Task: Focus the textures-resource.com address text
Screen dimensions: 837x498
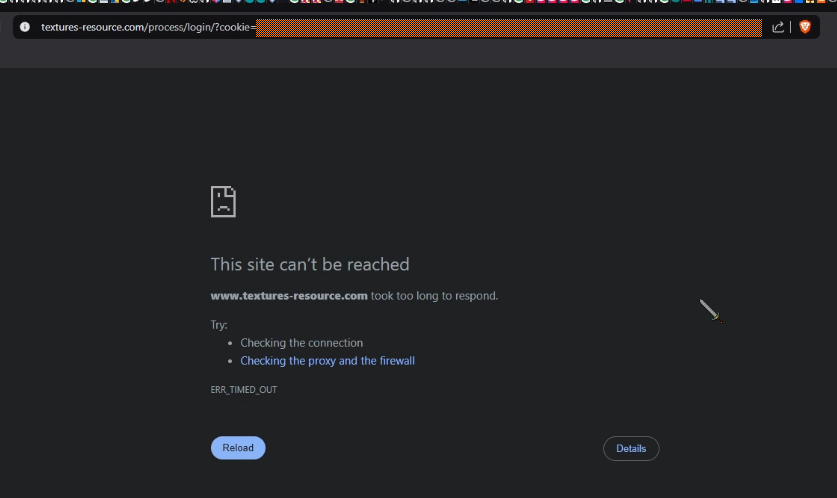Action: point(148,27)
